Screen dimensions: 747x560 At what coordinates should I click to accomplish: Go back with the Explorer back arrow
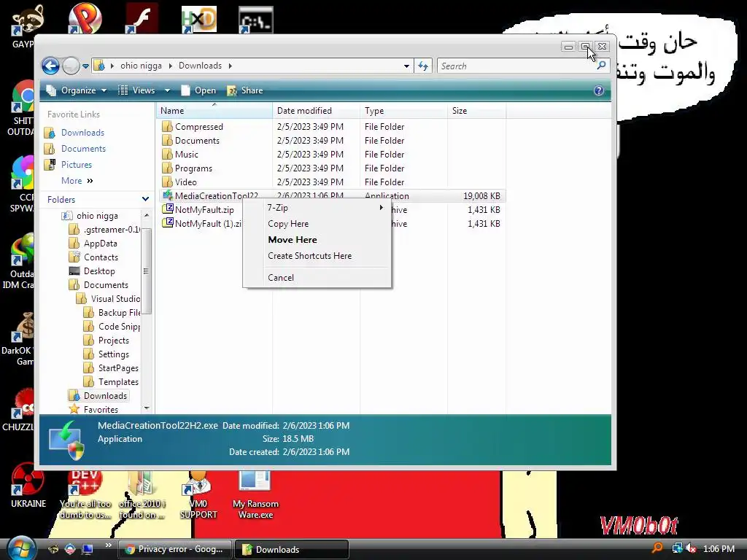tap(50, 66)
